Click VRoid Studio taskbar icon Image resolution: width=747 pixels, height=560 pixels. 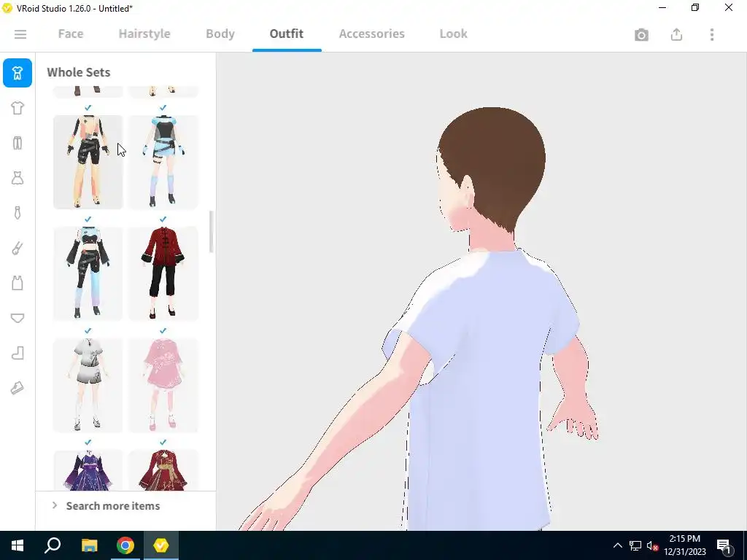161,545
